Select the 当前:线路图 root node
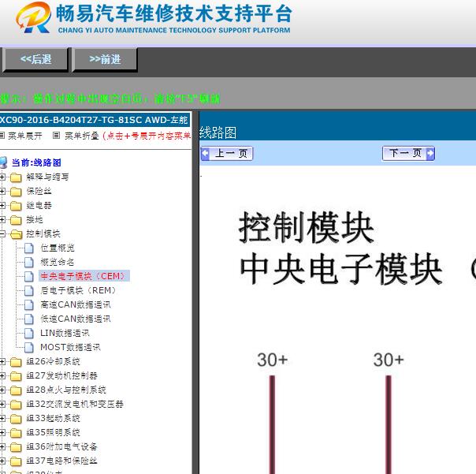 (36, 162)
